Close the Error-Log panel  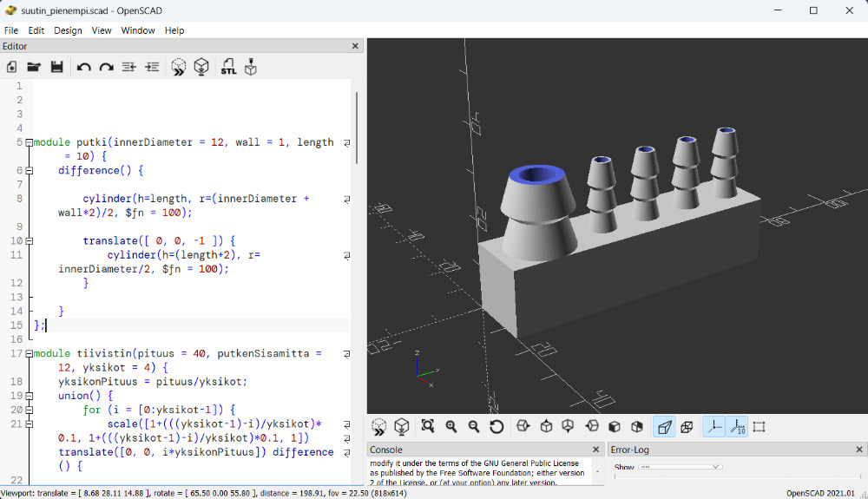point(859,450)
